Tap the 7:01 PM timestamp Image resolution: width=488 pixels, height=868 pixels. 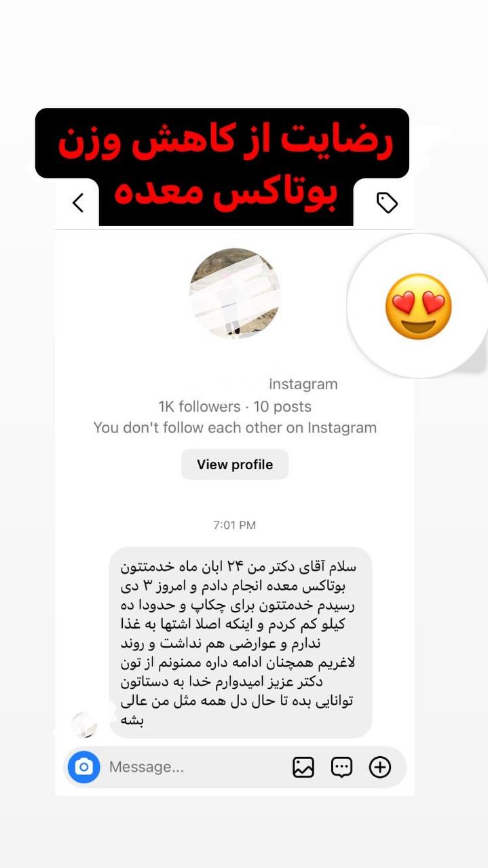click(x=235, y=525)
